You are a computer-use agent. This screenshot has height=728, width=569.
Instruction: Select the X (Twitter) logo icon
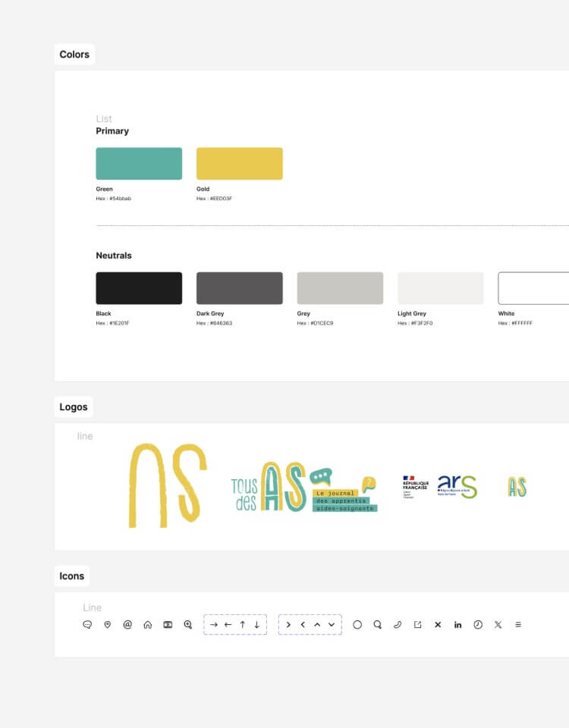498,624
